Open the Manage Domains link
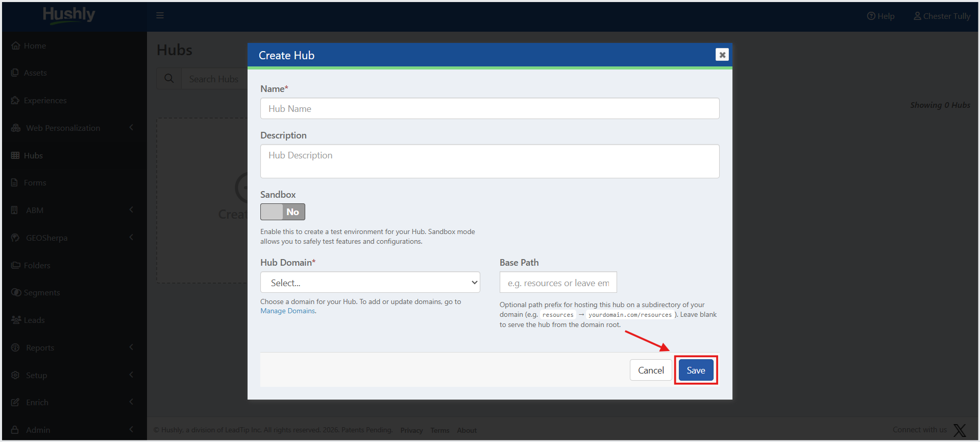 click(287, 311)
